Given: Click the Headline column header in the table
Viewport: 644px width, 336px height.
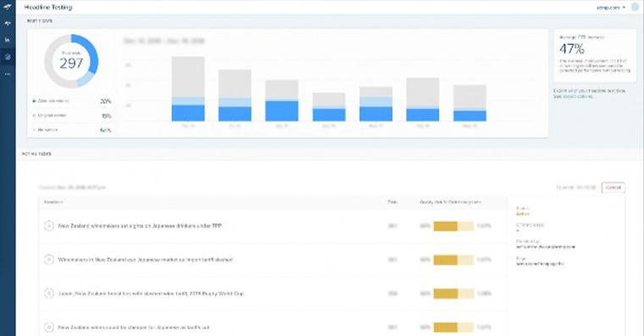Looking at the screenshot, I should pos(53,202).
